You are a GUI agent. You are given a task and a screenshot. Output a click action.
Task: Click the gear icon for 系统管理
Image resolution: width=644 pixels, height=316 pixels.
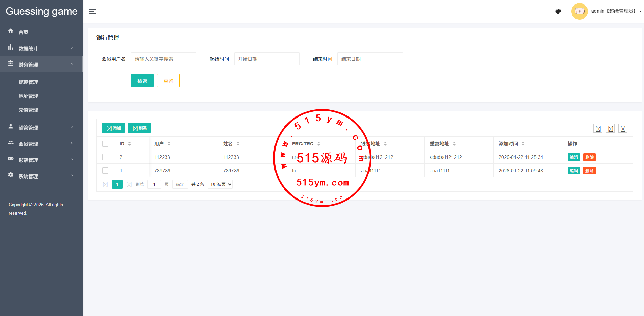pos(11,175)
